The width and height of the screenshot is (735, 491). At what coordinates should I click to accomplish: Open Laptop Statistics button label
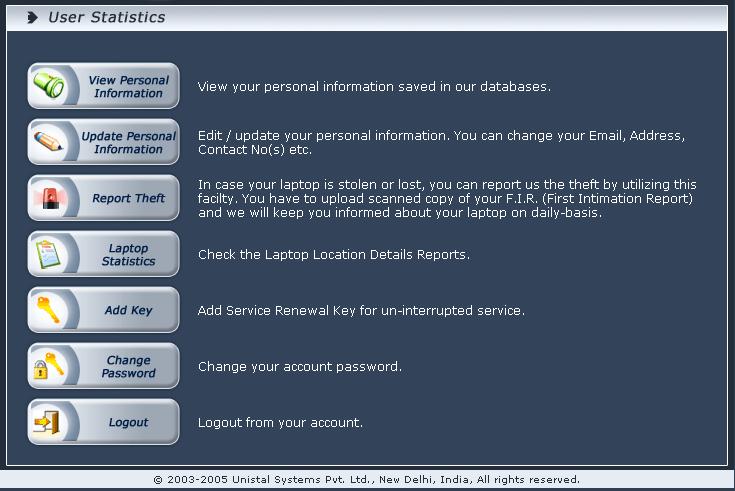tap(128, 255)
